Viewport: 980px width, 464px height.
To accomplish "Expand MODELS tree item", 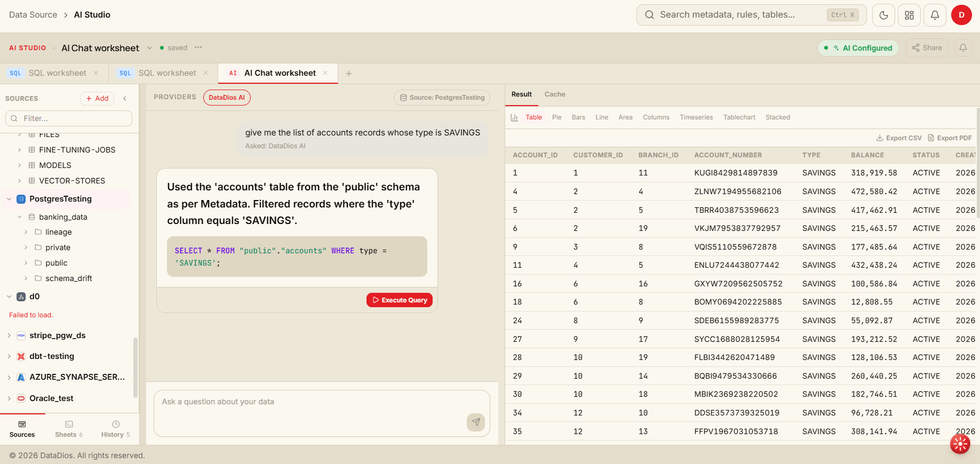I will tap(20, 165).
